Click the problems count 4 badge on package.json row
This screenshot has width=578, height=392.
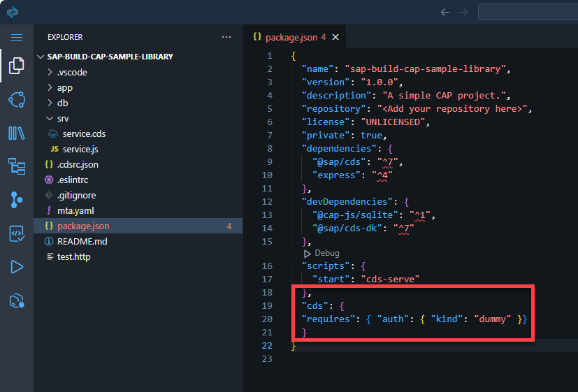tap(229, 226)
